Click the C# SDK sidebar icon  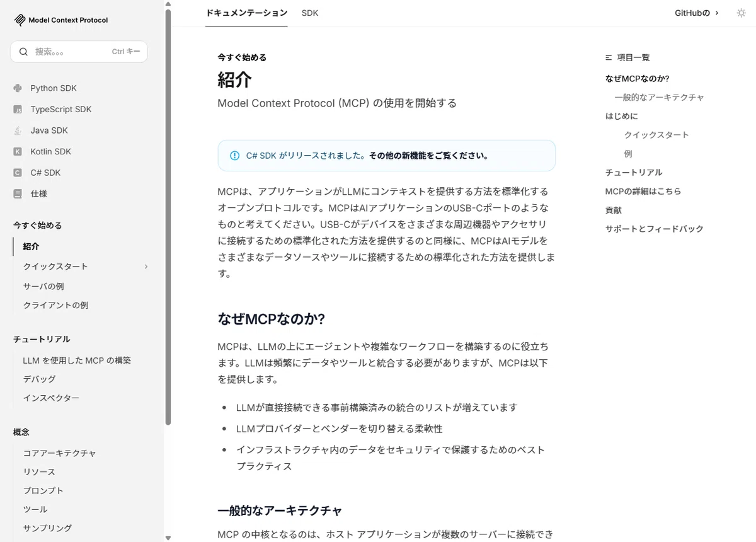(18, 173)
